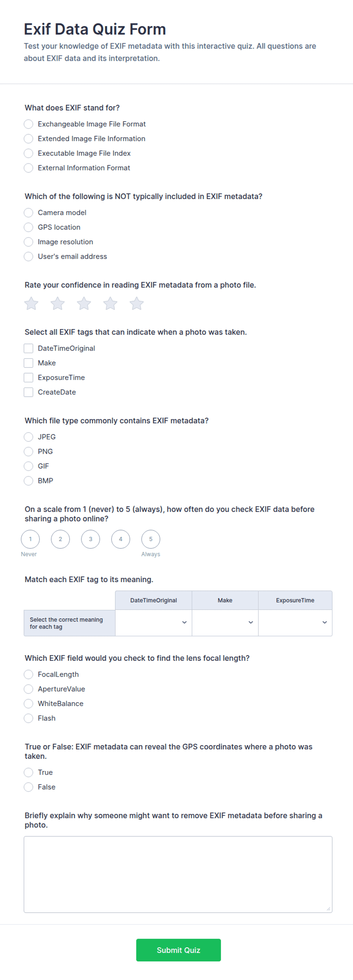Image resolution: width=353 pixels, height=980 pixels.
Task: Tick the CreateDate checkbox
Action: (x=28, y=392)
